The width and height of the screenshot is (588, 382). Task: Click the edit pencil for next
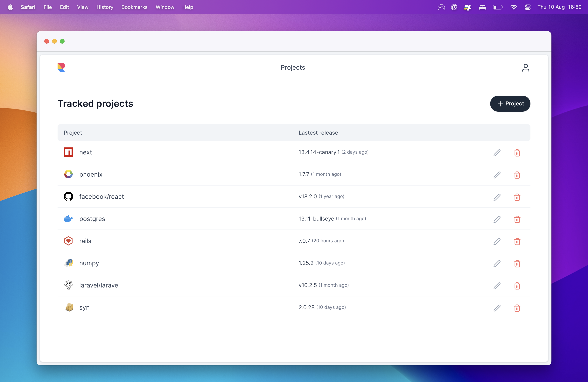(x=497, y=153)
